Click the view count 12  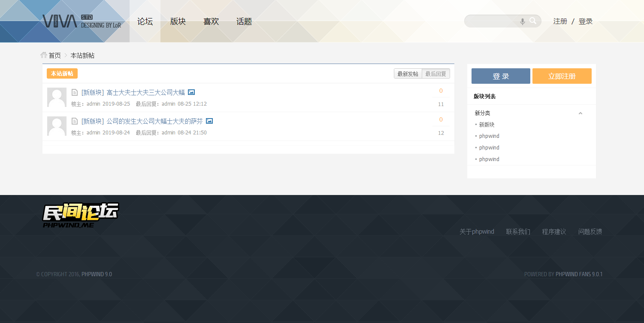[x=441, y=133]
